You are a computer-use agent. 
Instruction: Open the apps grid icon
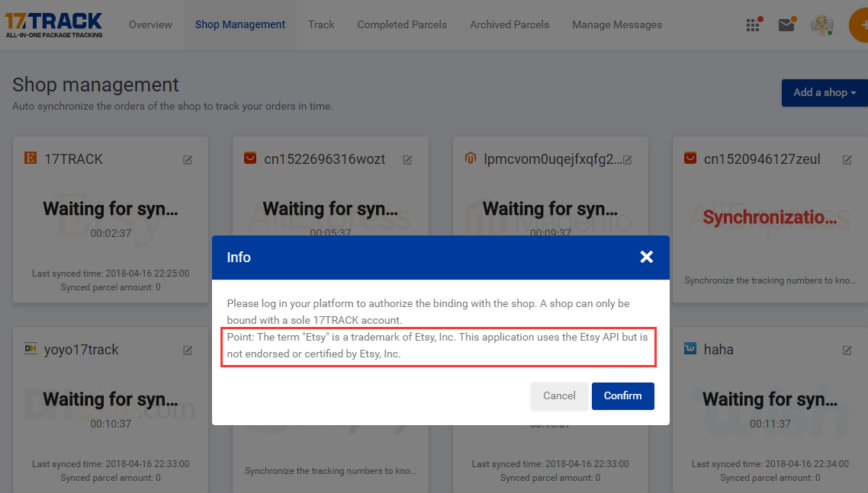coord(753,25)
